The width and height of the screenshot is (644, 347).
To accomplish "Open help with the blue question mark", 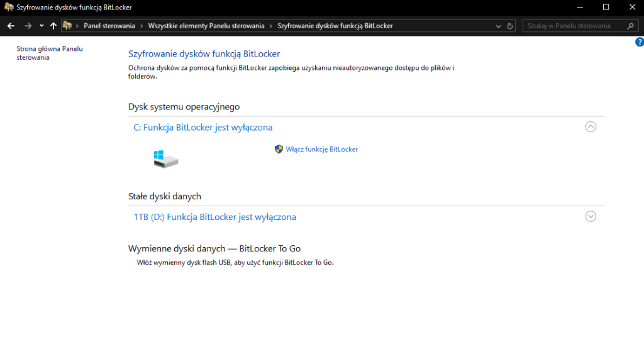I will 640,42.
